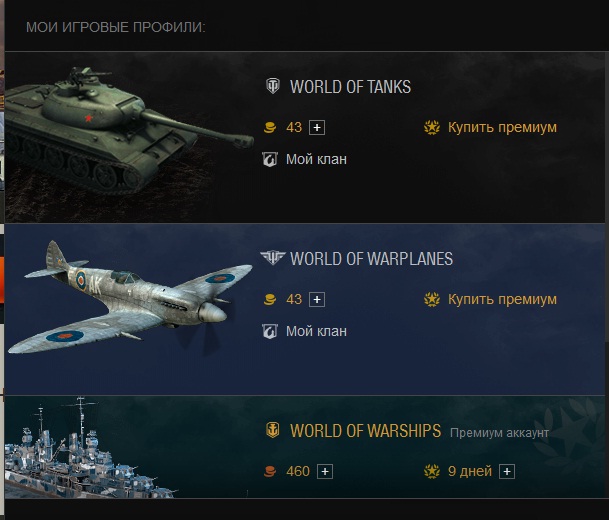The width and height of the screenshot is (609, 520).
Task: Click the World of Warplanes winged logo icon
Action: (273, 258)
